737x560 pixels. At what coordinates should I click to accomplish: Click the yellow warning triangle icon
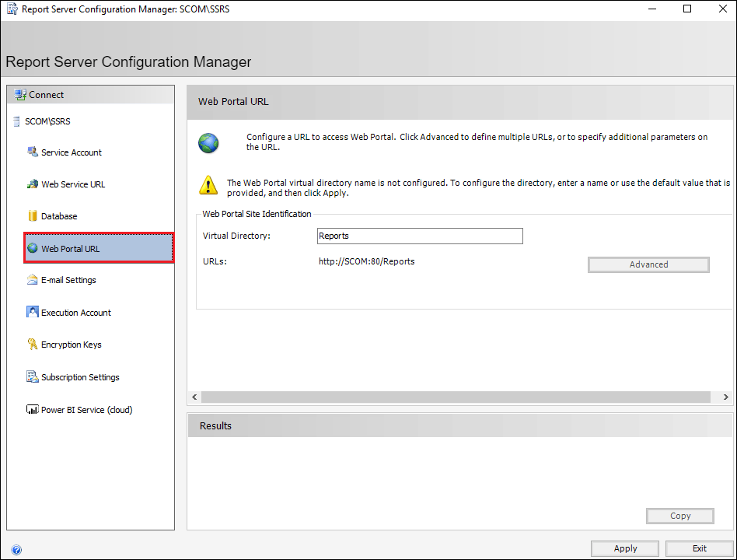point(208,185)
